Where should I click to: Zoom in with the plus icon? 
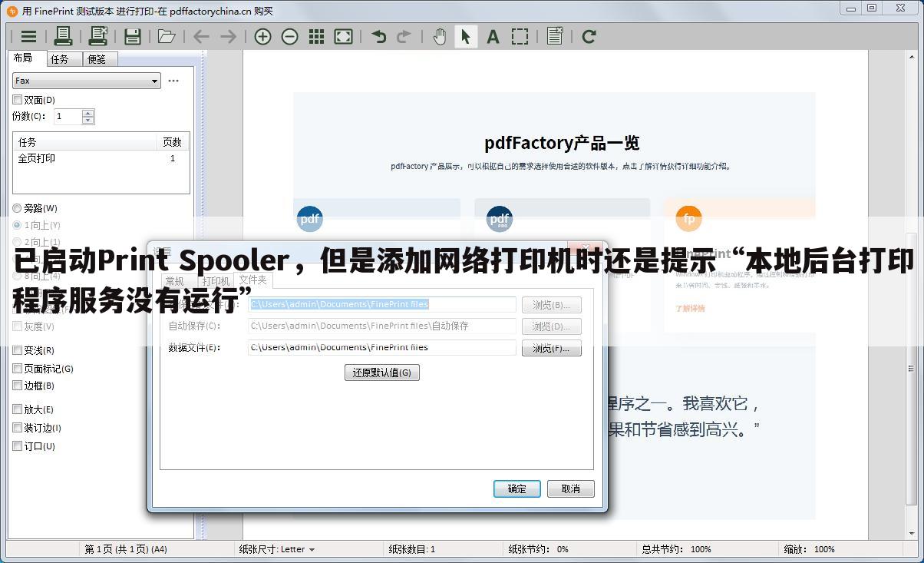(263, 36)
